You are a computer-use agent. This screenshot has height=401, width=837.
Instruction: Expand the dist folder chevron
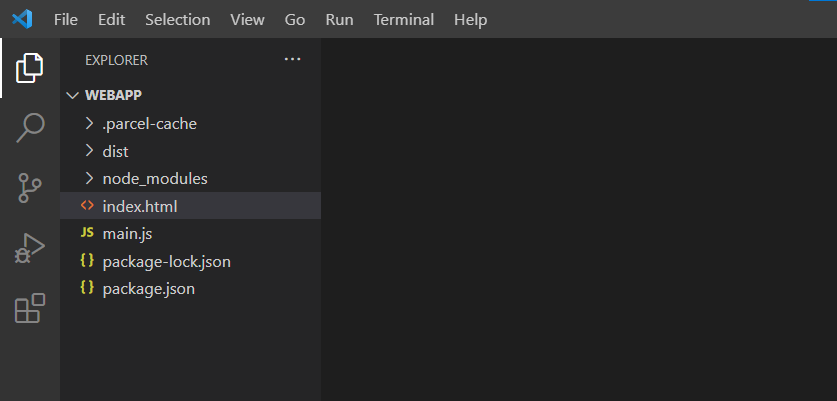point(89,151)
